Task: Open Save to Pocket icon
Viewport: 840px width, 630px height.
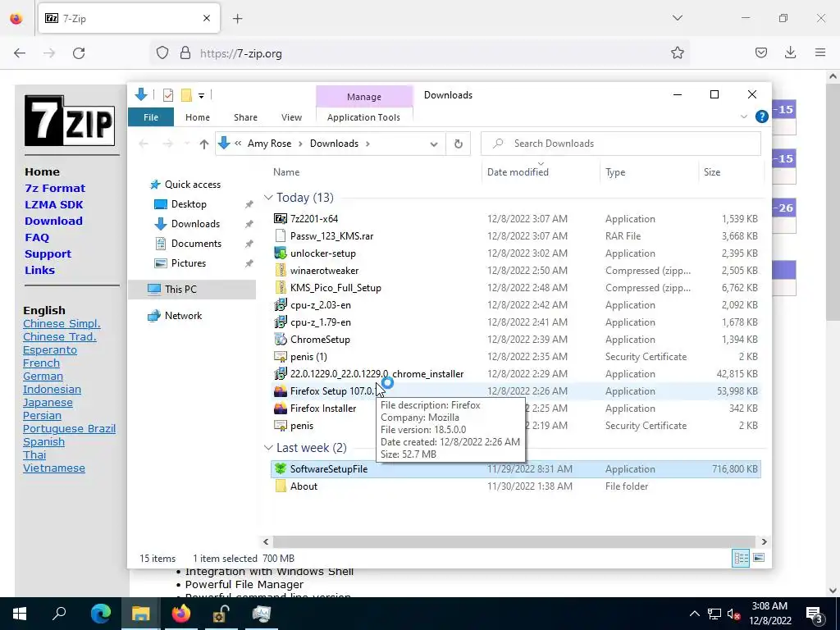Action: coord(760,52)
